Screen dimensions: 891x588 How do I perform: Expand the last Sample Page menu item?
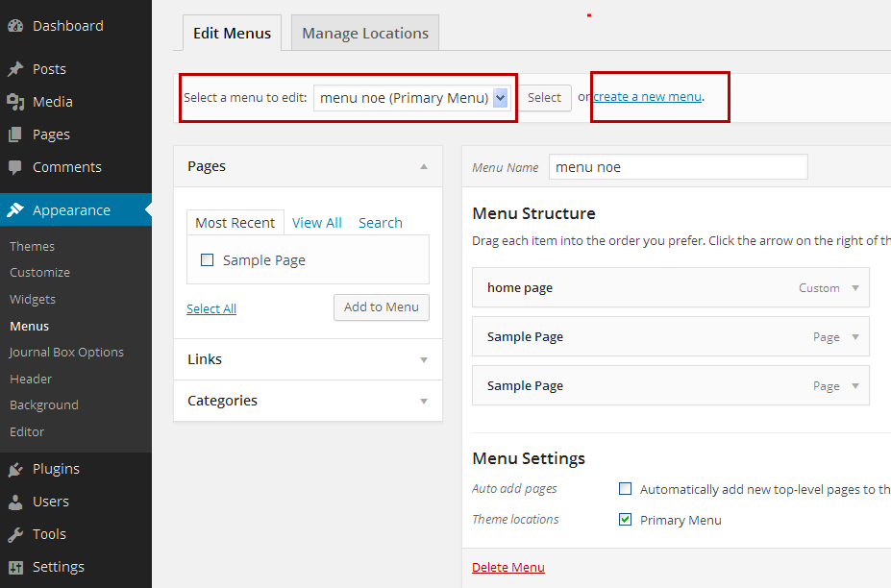coord(855,385)
